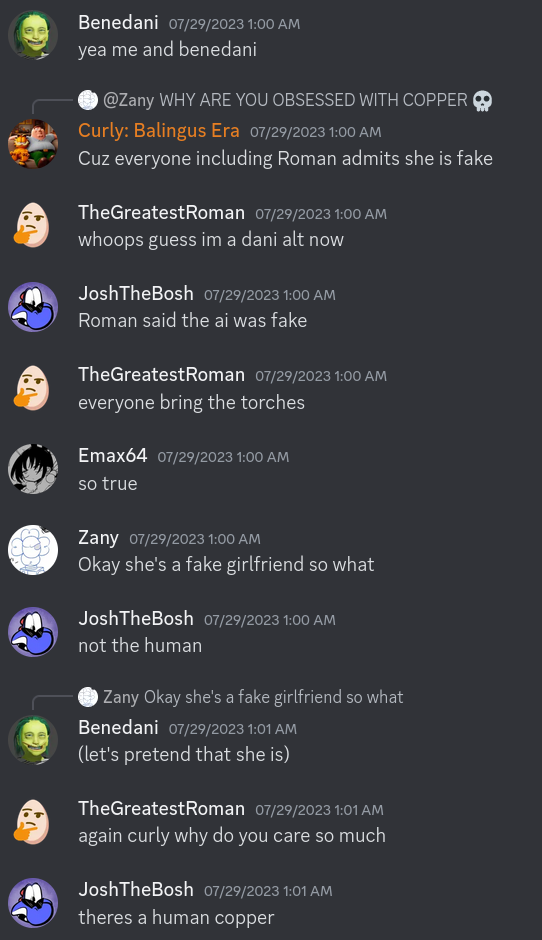Image resolution: width=542 pixels, height=940 pixels.
Task: Open Emax64's black and white avatar
Action: (x=33, y=469)
